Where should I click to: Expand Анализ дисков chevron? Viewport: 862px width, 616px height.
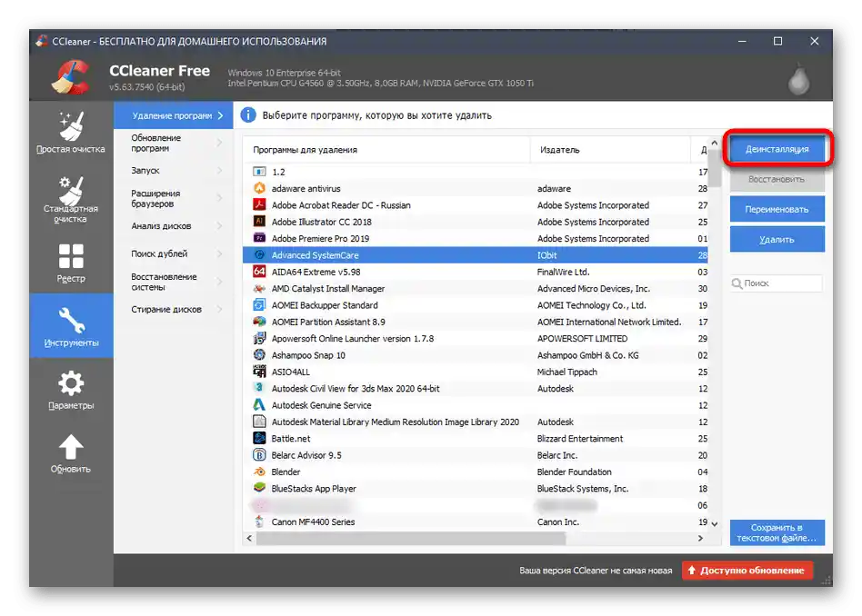click(220, 226)
